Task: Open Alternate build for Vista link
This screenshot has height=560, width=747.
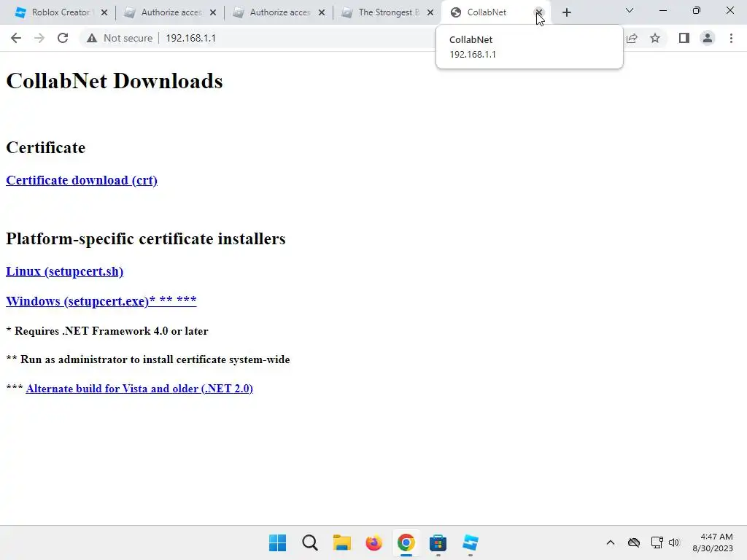Action: pos(139,389)
